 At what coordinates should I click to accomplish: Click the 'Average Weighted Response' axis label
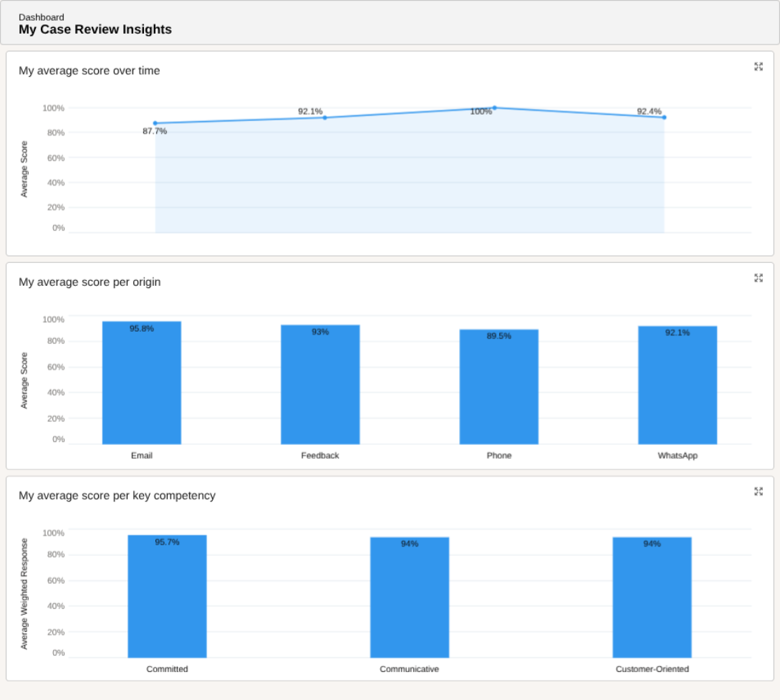(x=24, y=594)
